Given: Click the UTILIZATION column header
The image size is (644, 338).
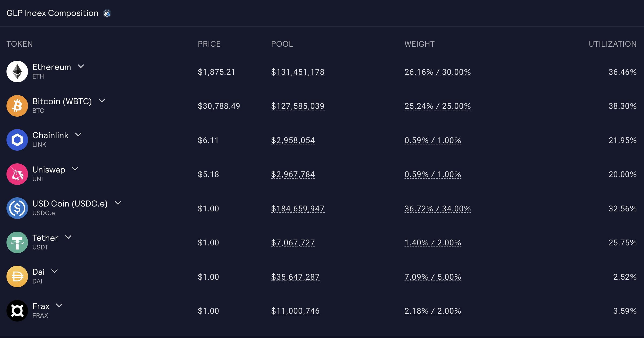Looking at the screenshot, I should [612, 44].
